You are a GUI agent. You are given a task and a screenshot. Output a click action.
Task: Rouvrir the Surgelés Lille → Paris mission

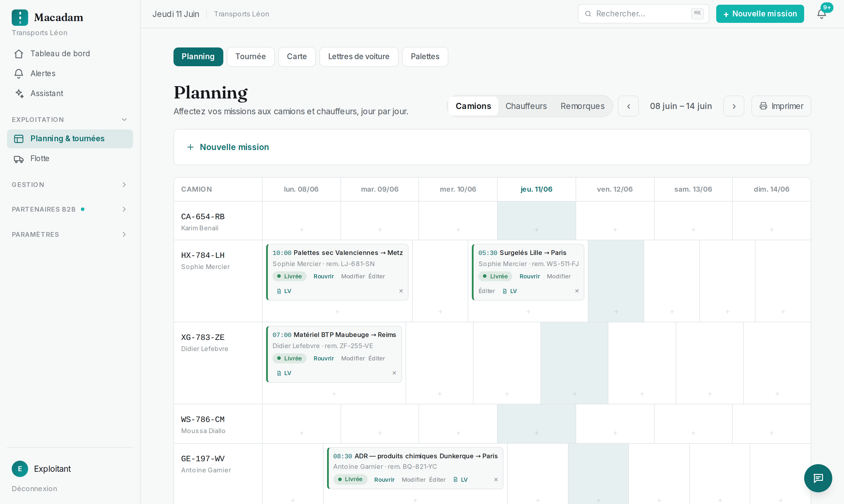[530, 276]
